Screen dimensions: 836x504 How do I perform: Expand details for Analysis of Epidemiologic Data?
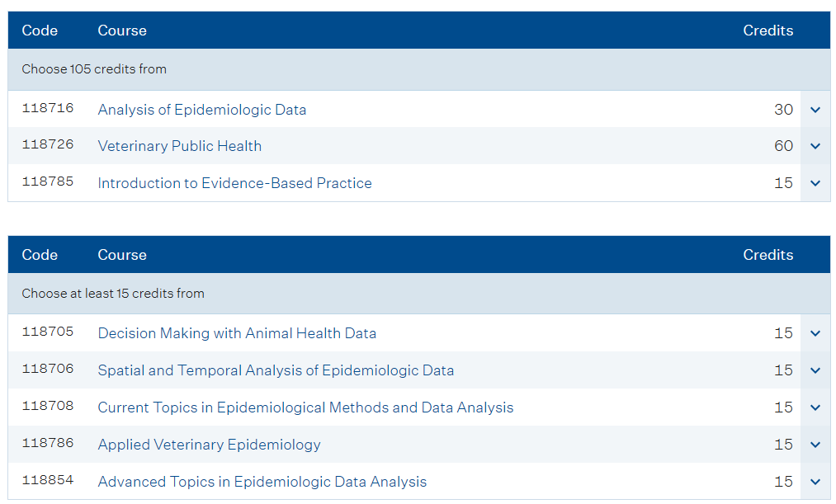[815, 110]
